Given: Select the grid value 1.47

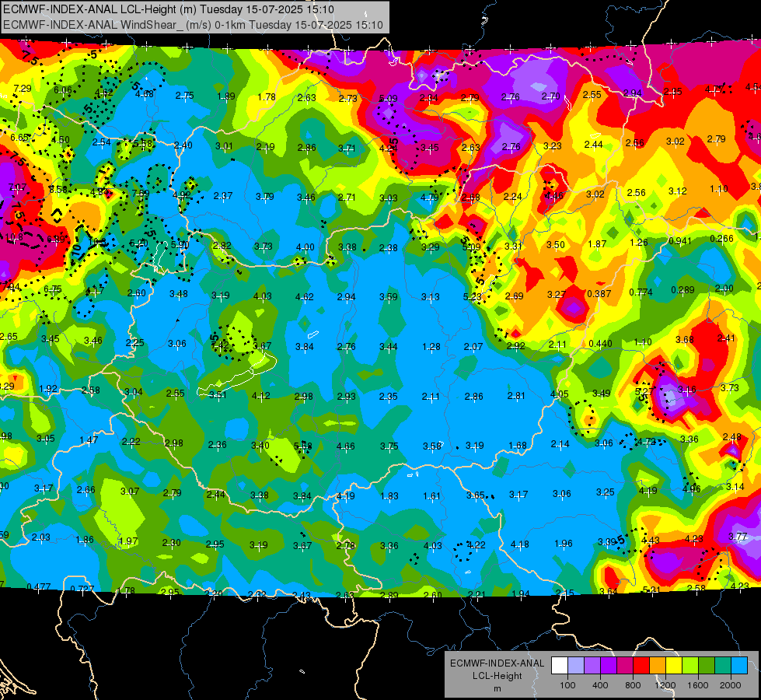Looking at the screenshot, I should (89, 439).
